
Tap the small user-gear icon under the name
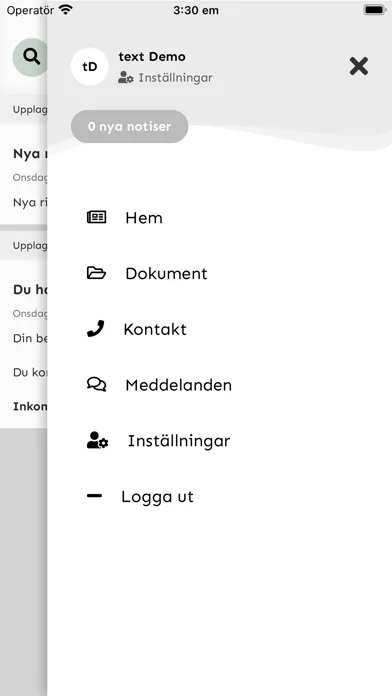tap(126, 78)
